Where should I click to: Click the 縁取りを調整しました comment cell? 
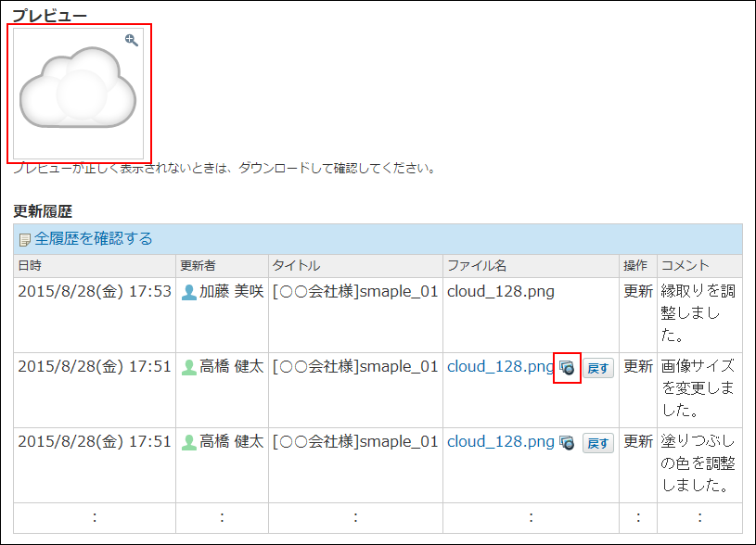coord(698,313)
